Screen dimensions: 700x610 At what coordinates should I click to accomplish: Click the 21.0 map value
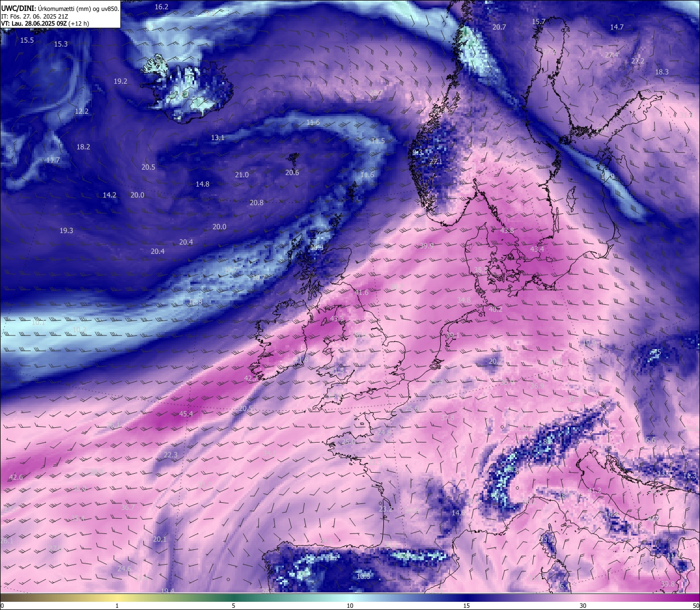tap(242, 175)
